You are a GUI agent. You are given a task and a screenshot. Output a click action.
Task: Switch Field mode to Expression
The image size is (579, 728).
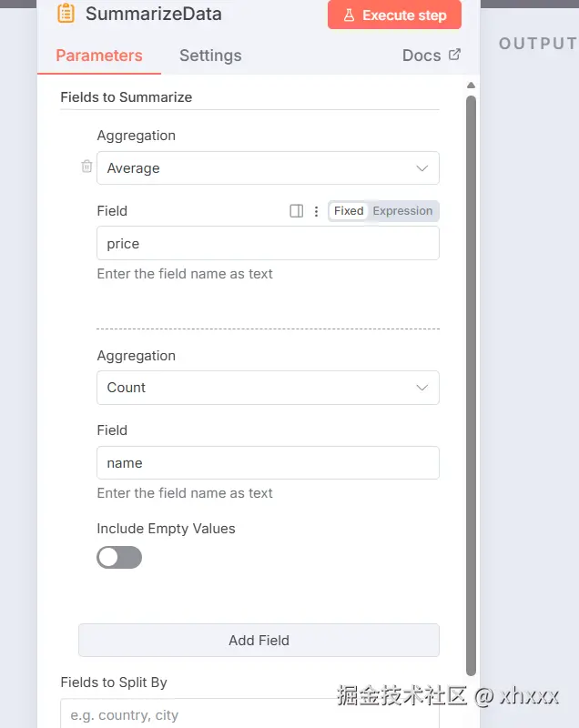(402, 211)
